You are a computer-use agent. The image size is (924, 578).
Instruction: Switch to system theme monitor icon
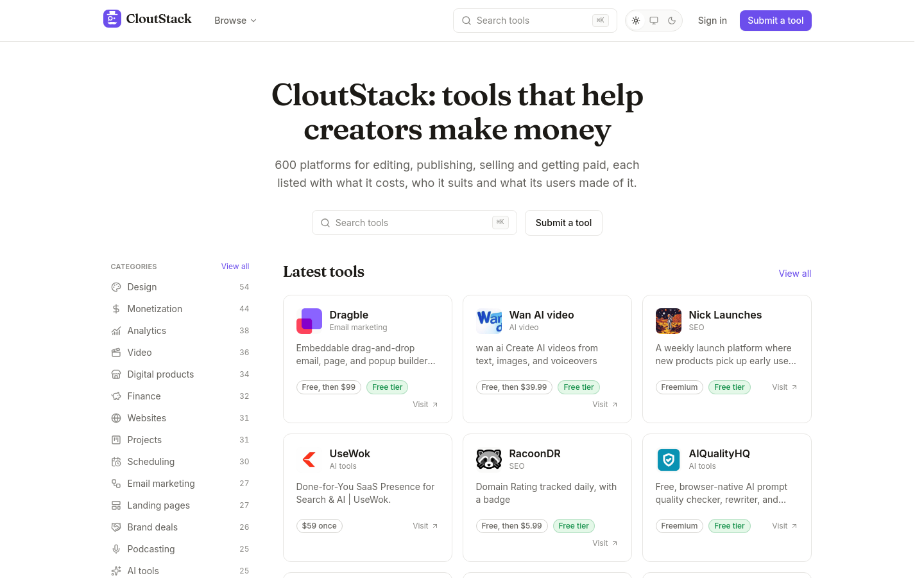[654, 21]
